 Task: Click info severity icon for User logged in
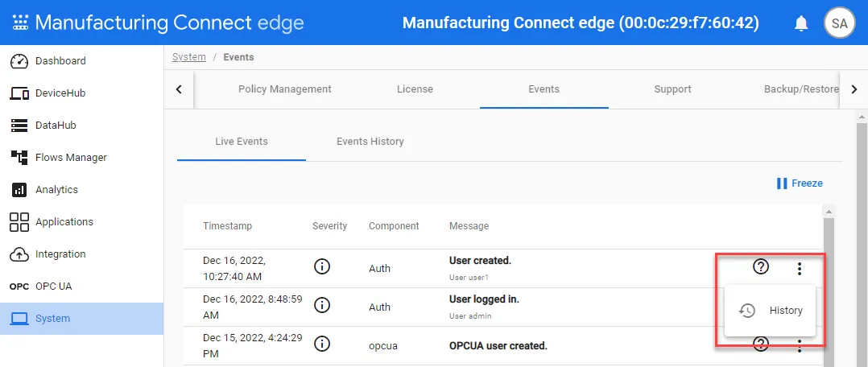321,305
